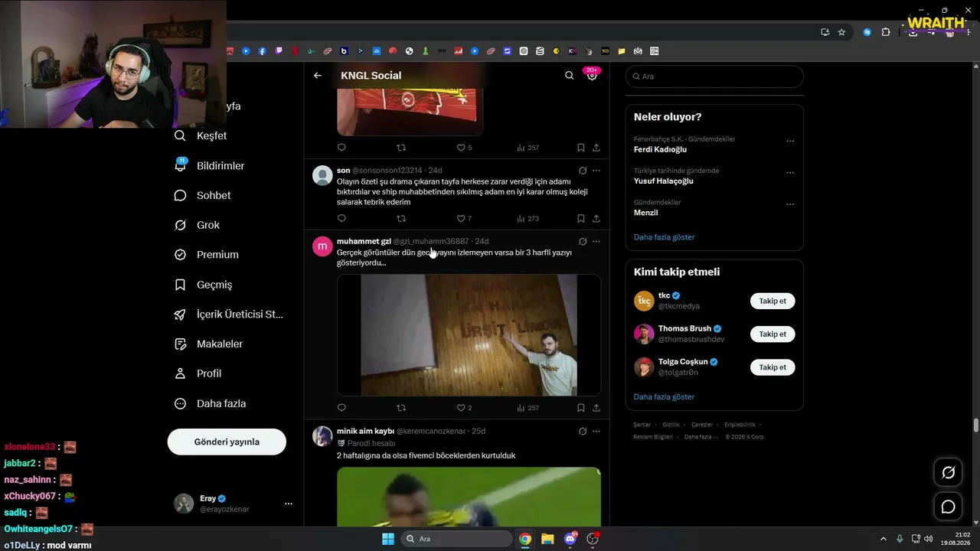Open minik aim kaybı profile avatar

pos(322,436)
